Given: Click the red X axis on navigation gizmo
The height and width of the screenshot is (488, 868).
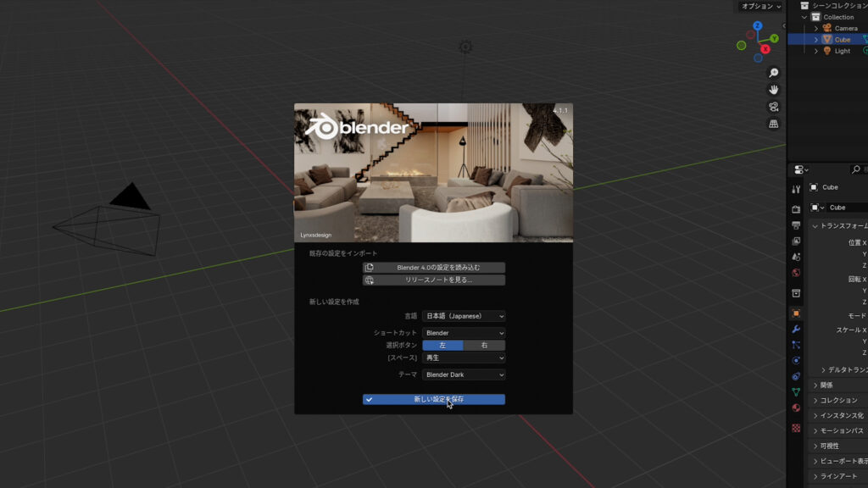Looking at the screenshot, I should tap(765, 49).
